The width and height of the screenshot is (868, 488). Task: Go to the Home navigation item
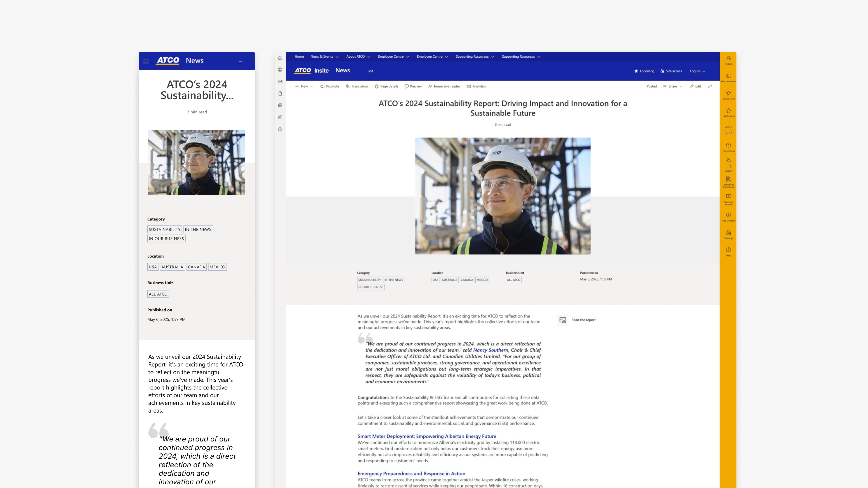pos(299,56)
